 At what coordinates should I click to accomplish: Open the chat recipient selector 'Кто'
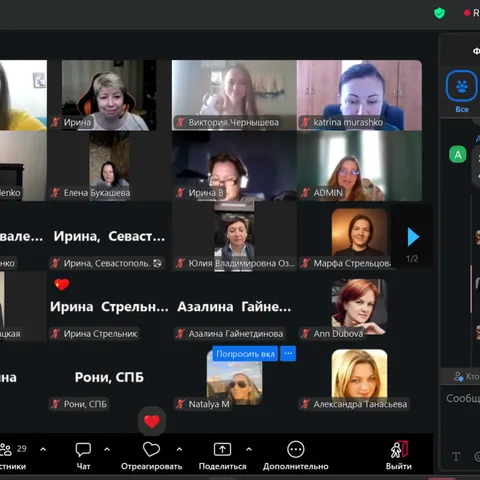466,377
